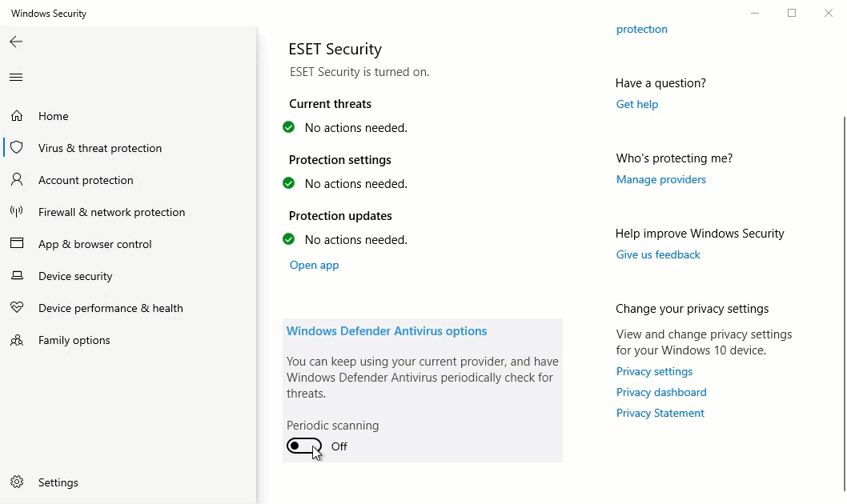Image resolution: width=847 pixels, height=504 pixels.
Task: Click the Virus & threat protection shield icon
Action: [17, 148]
